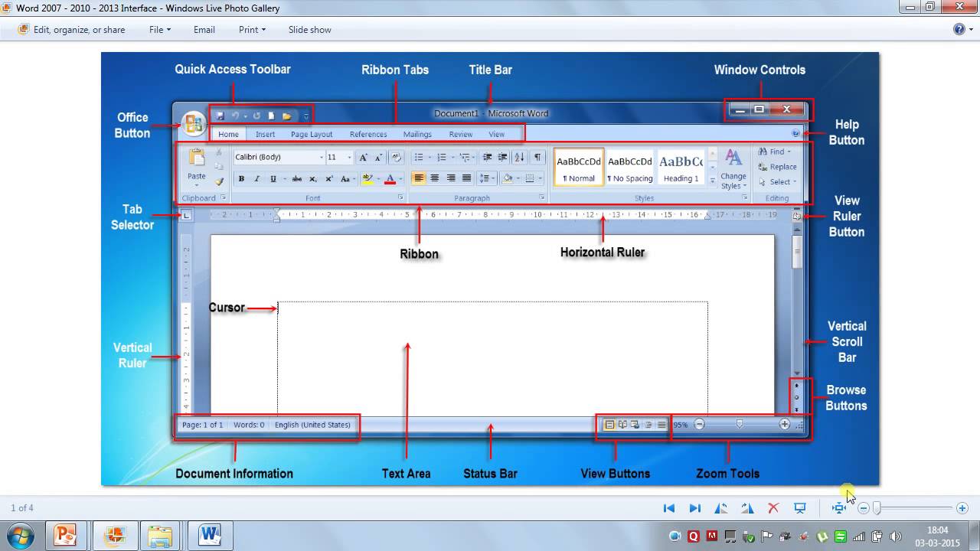Click Open folder icon in Quick Access Toolbar
The width and height of the screenshot is (980, 551).
click(287, 116)
